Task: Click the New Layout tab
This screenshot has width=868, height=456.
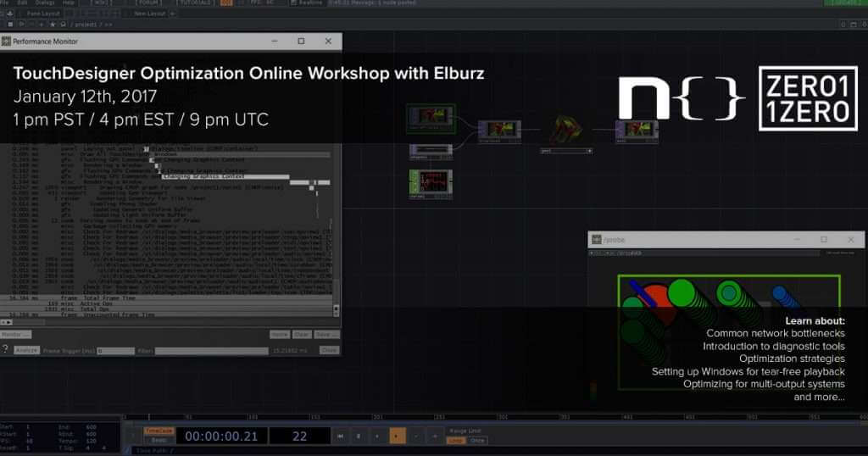Action: (149, 14)
